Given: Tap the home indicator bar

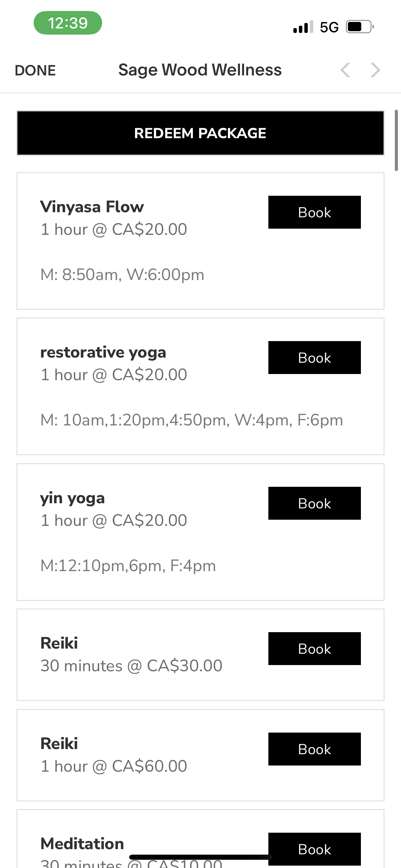Looking at the screenshot, I should click(x=200, y=857).
